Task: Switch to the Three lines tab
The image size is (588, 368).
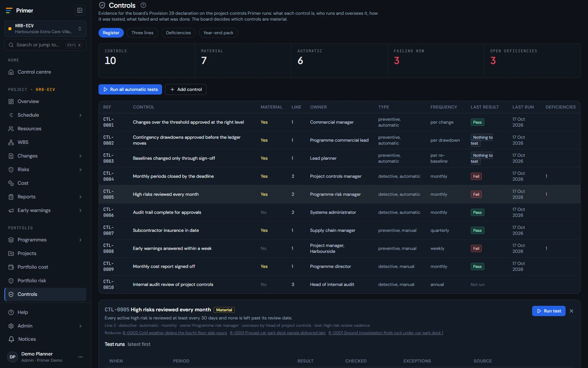Action: point(143,33)
